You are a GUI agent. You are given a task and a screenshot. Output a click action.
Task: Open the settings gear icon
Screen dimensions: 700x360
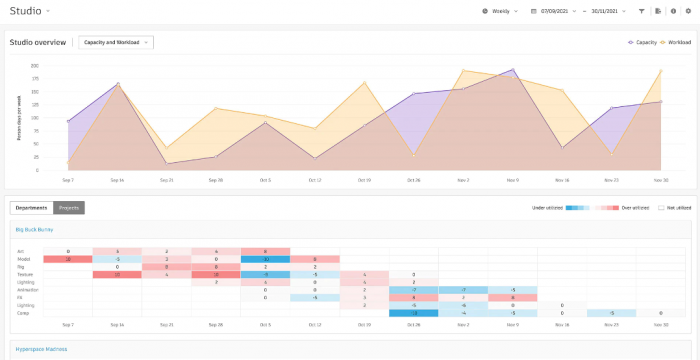point(688,12)
